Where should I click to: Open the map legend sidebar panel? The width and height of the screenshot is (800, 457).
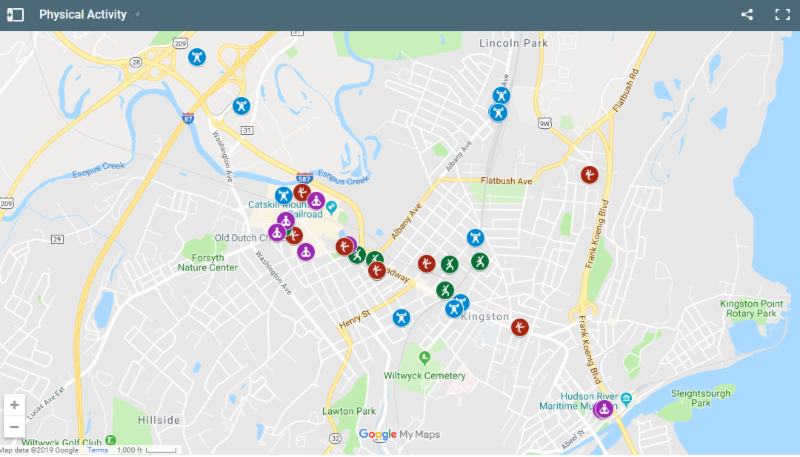15,15
